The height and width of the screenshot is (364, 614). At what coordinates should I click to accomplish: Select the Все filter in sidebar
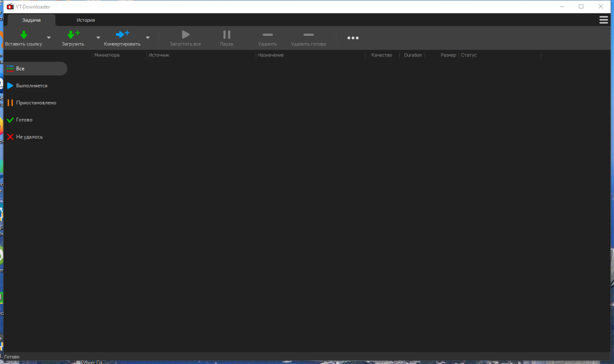point(36,69)
